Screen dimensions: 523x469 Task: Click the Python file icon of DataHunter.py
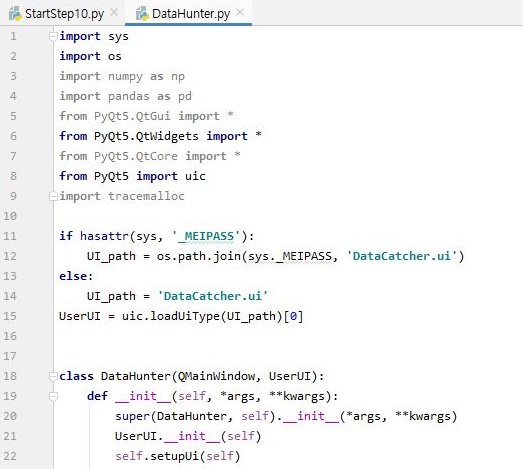coord(142,14)
